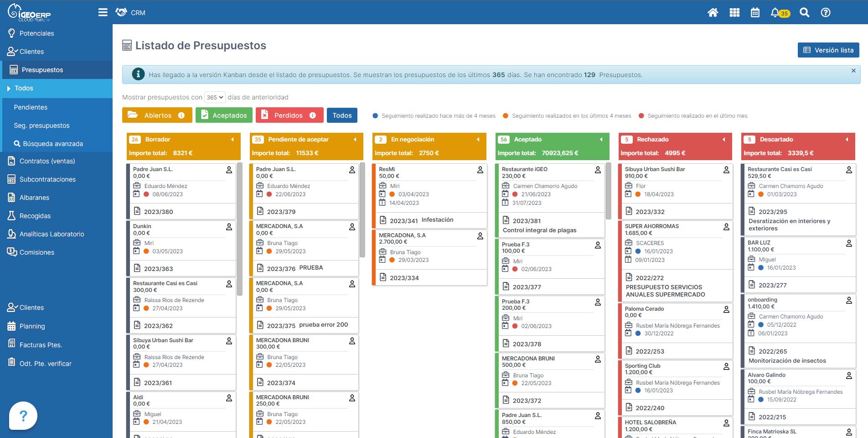Open Subcontrataciones in the sidebar
The width and height of the screenshot is (868, 438).
(x=57, y=179)
